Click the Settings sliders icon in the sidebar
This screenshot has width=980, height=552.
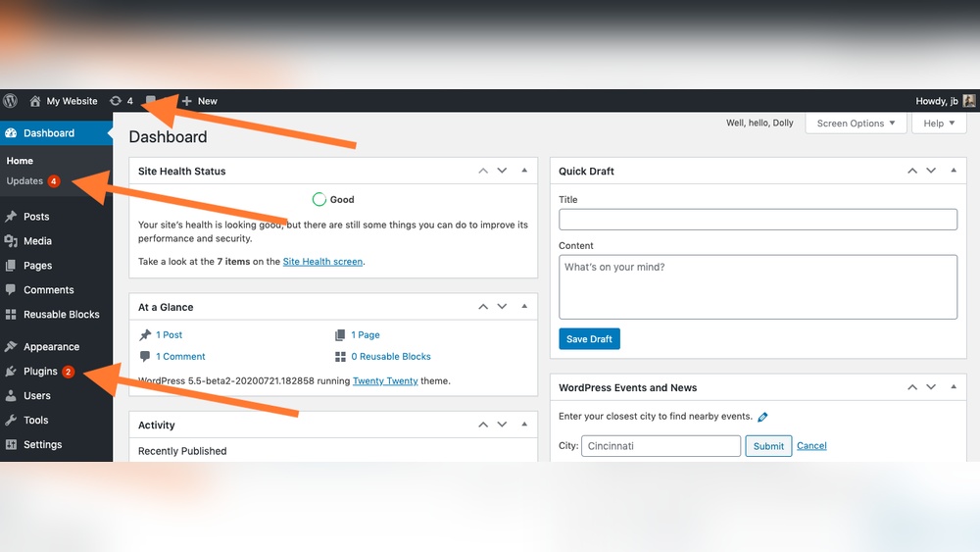point(11,444)
